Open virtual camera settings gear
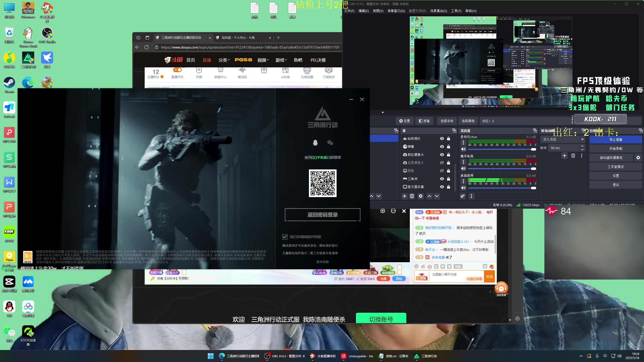644x362 pixels. pos(638,158)
